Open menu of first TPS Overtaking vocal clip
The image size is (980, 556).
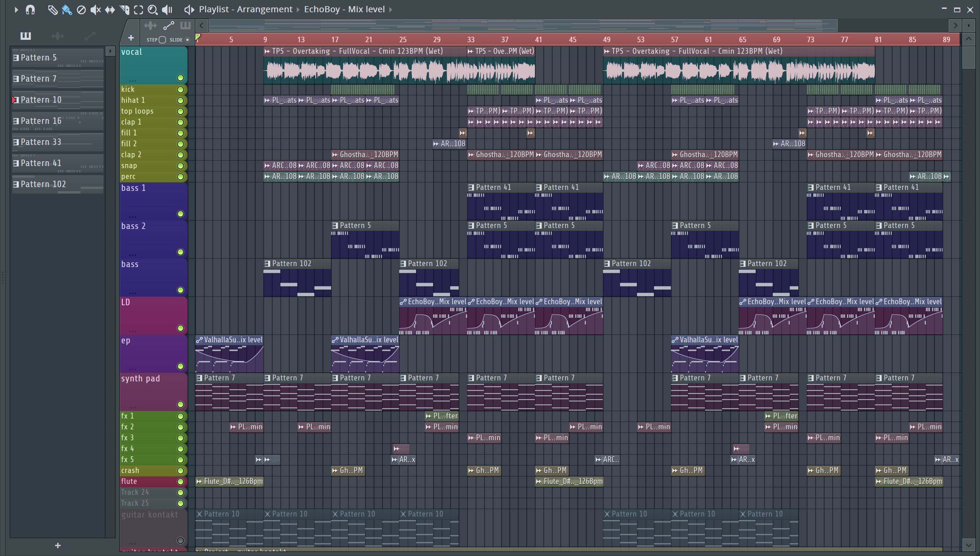267,51
